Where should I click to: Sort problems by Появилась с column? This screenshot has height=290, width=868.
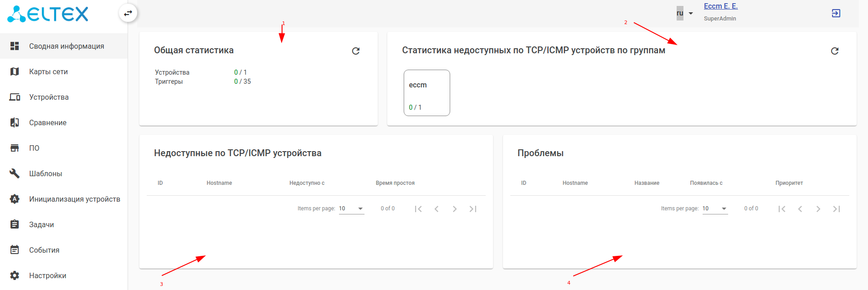(x=706, y=183)
